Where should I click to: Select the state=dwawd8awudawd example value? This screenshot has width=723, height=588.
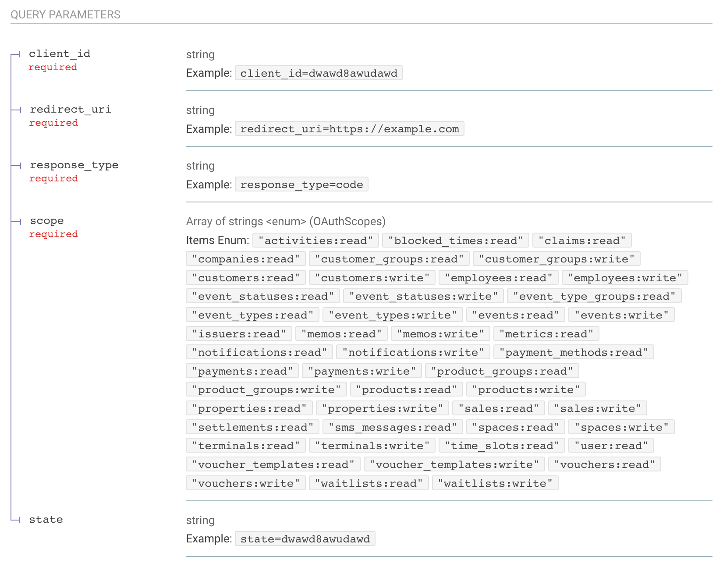point(305,538)
